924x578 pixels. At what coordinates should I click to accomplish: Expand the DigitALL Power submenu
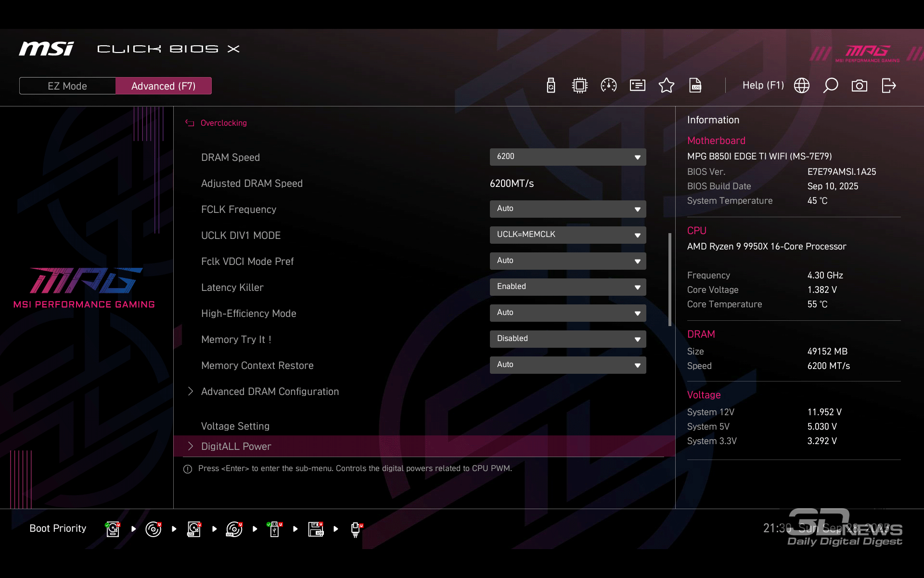coord(236,447)
